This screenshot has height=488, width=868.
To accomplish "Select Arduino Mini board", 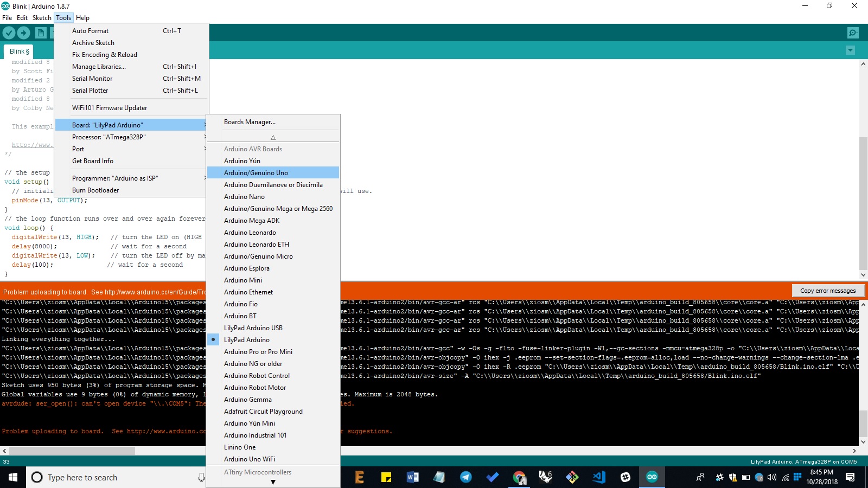I will click(x=273, y=280).
